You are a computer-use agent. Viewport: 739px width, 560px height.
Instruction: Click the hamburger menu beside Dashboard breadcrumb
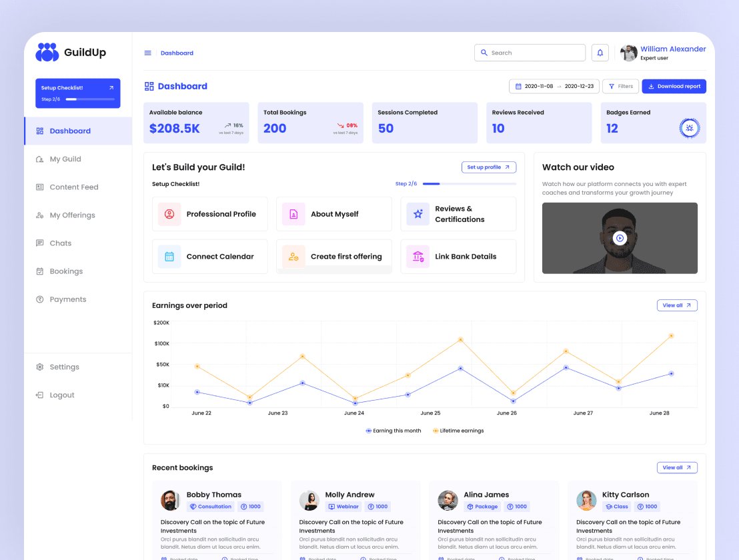pyautogui.click(x=147, y=52)
